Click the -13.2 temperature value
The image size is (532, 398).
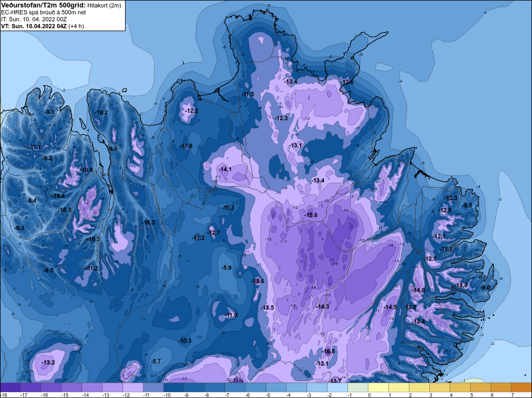(x=48, y=362)
